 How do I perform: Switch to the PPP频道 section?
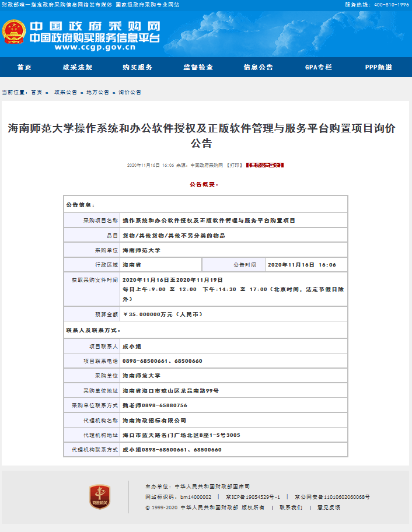click(379, 67)
